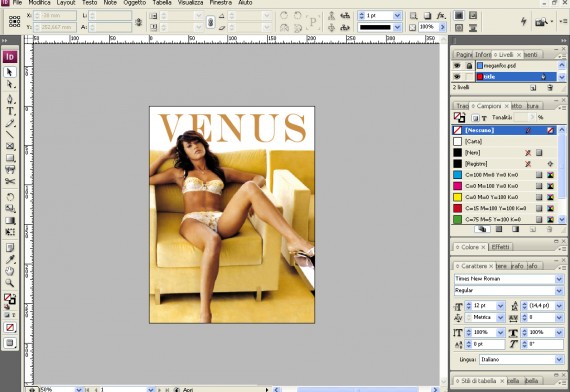The image size is (570, 392).
Task: Collapse the panel dock double arrow
Action: coord(563,40)
